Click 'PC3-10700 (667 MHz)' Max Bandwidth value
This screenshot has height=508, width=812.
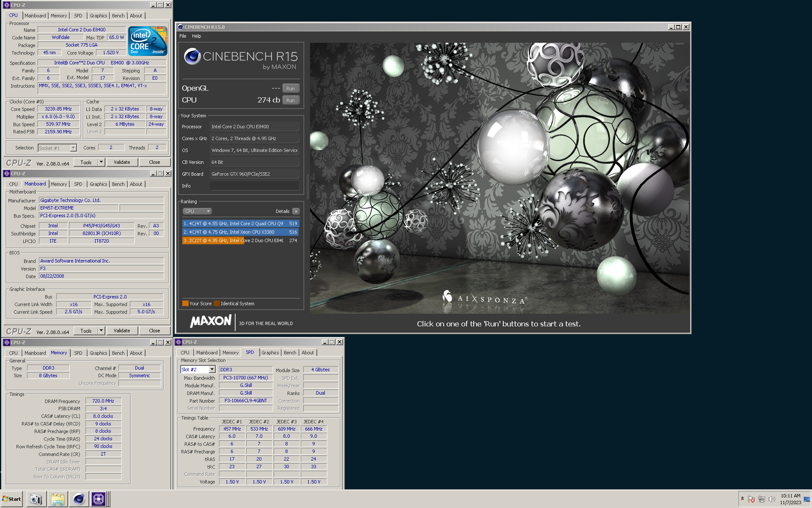click(x=246, y=378)
